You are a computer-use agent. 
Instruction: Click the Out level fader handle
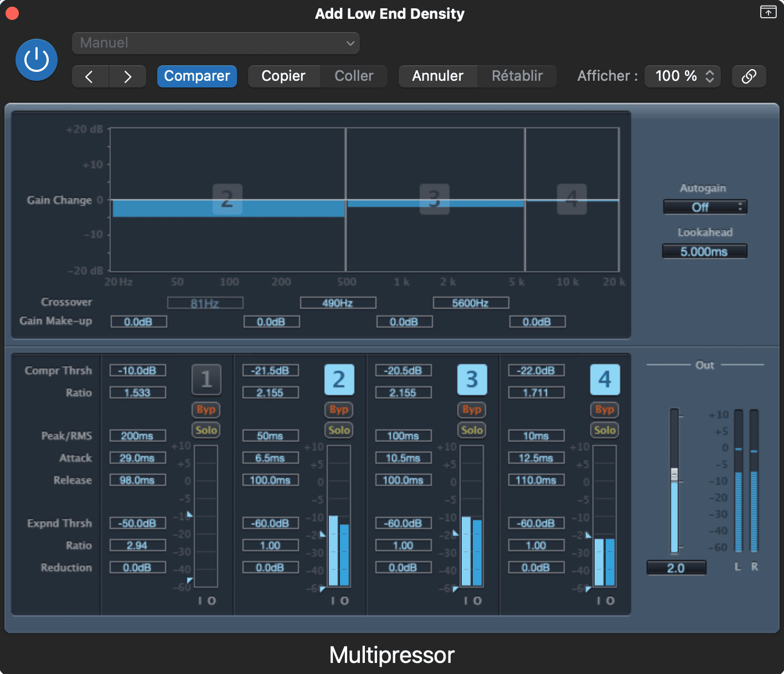click(x=674, y=475)
